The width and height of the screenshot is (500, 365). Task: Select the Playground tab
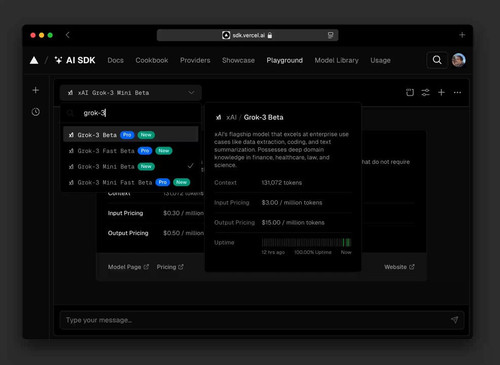click(285, 60)
